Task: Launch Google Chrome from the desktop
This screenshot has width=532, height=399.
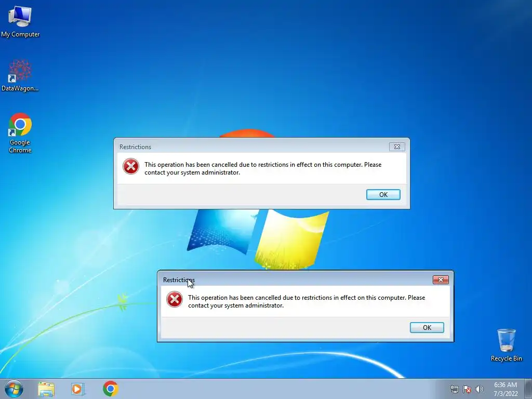Action: (20, 132)
